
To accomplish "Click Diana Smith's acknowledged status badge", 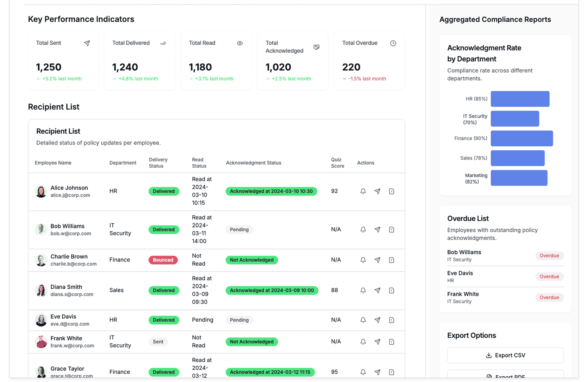I will (x=272, y=290).
